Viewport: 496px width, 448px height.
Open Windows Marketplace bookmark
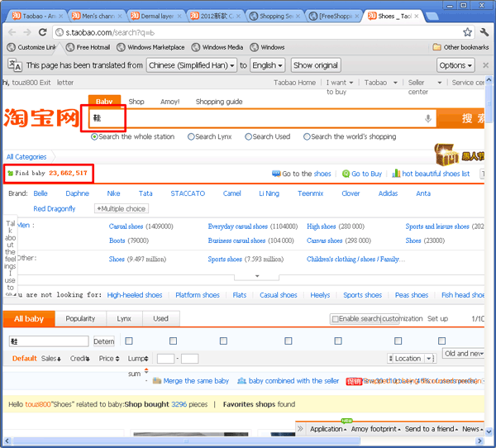pos(150,47)
